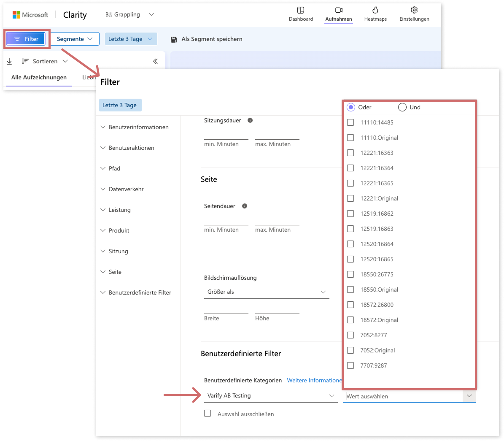The image size is (504, 441).
Task: Click the download arrow icon
Action: point(9,61)
